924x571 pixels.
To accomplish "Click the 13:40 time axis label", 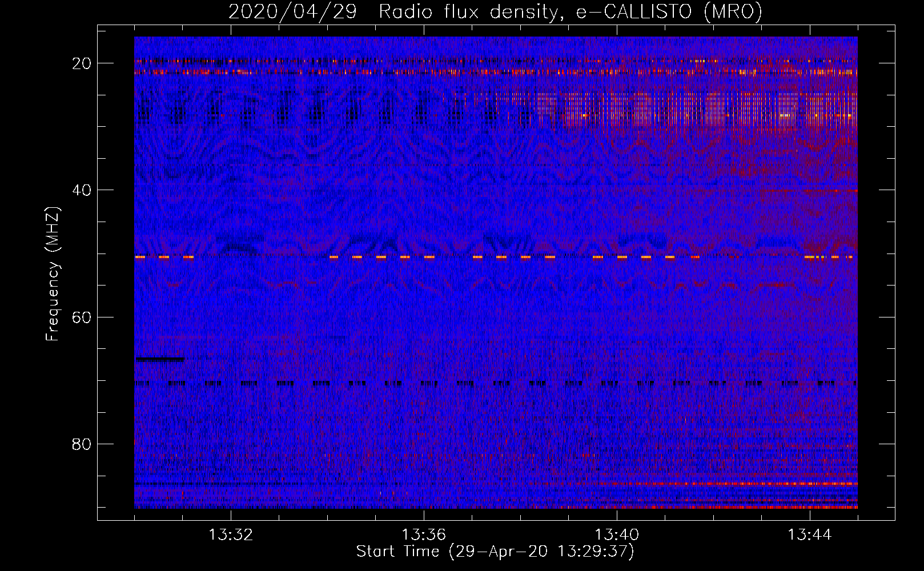I will 617,535.
